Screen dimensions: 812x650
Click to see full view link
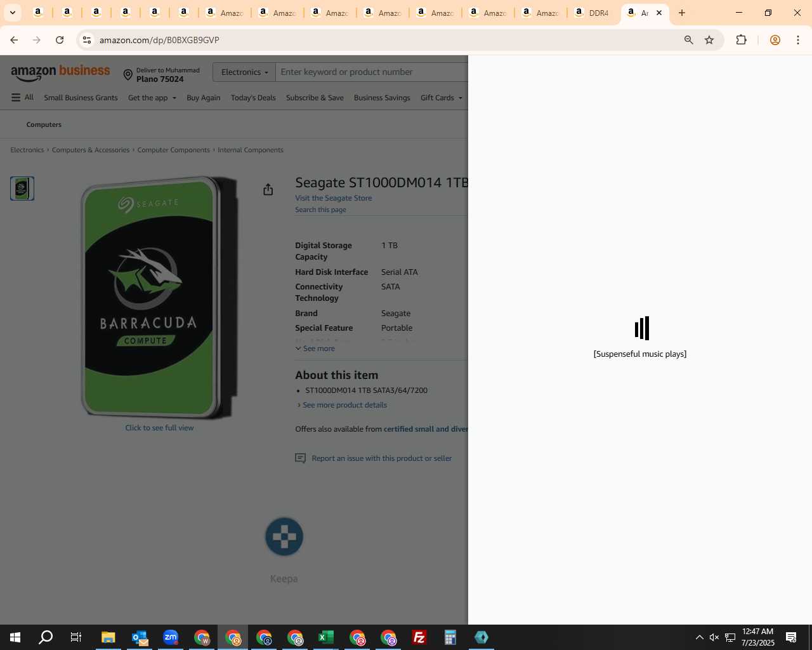coord(159,428)
